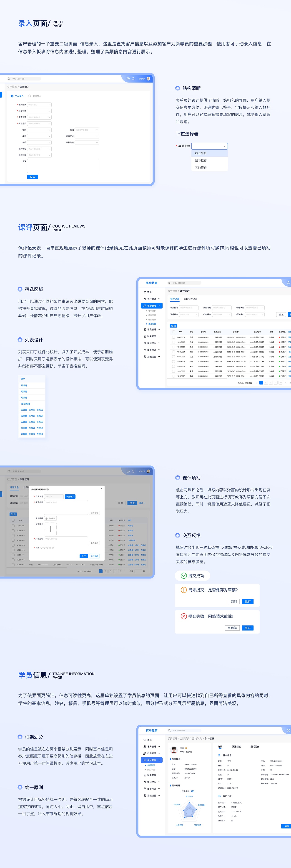Screen dimensions: 291x868
Task: Switch to 通话历史 tab in trainee page
Action: pyautogui.click(x=255, y=747)
